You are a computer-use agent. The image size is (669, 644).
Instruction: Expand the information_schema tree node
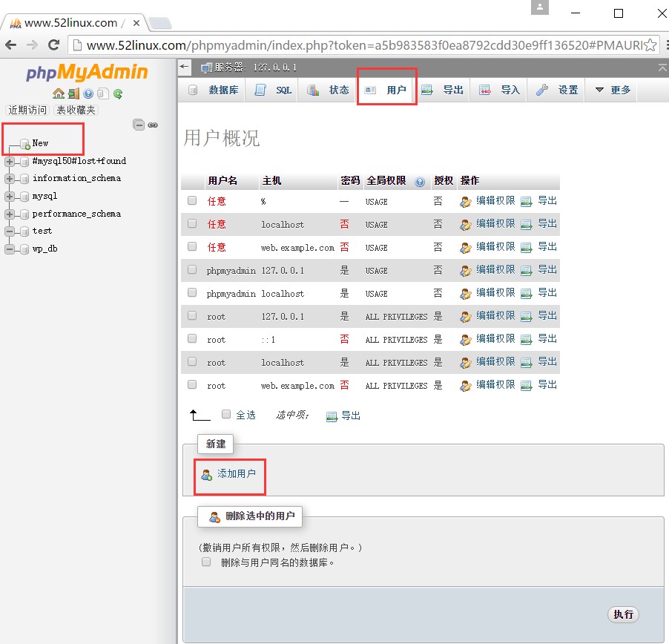point(10,179)
